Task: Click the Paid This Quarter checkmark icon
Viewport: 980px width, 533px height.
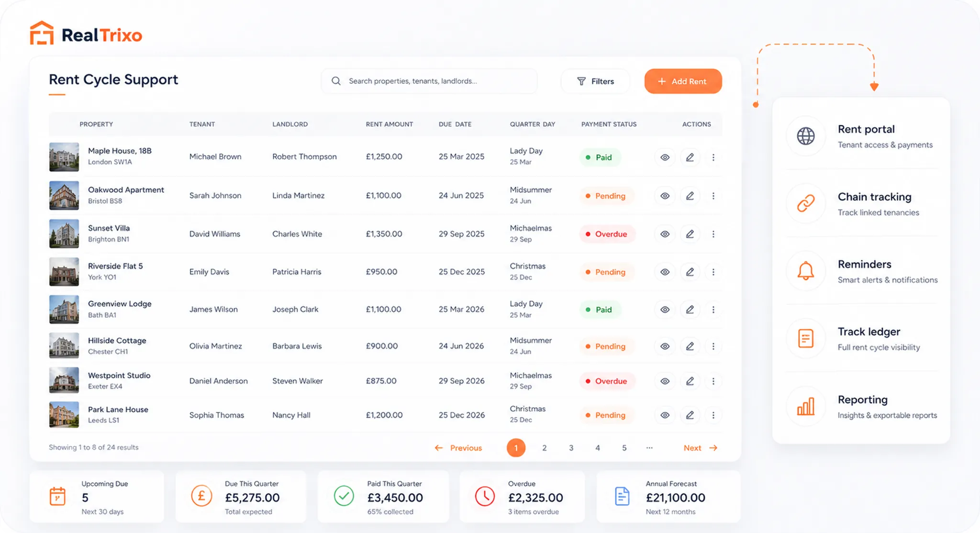Action: pos(344,496)
